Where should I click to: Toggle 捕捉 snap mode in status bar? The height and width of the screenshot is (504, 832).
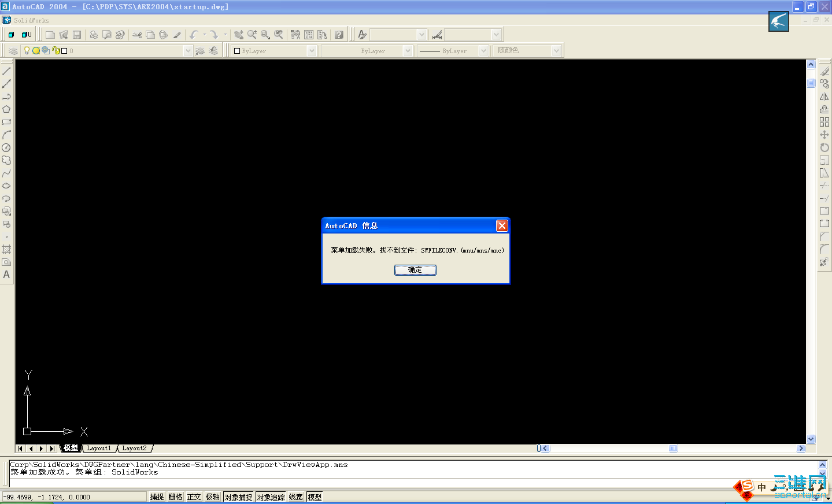tap(157, 497)
